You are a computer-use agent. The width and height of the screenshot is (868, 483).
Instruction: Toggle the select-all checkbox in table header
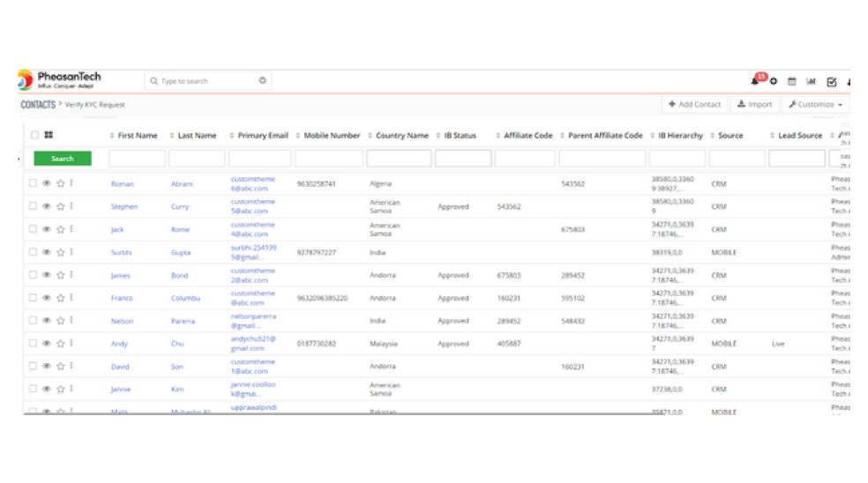pos(34,135)
